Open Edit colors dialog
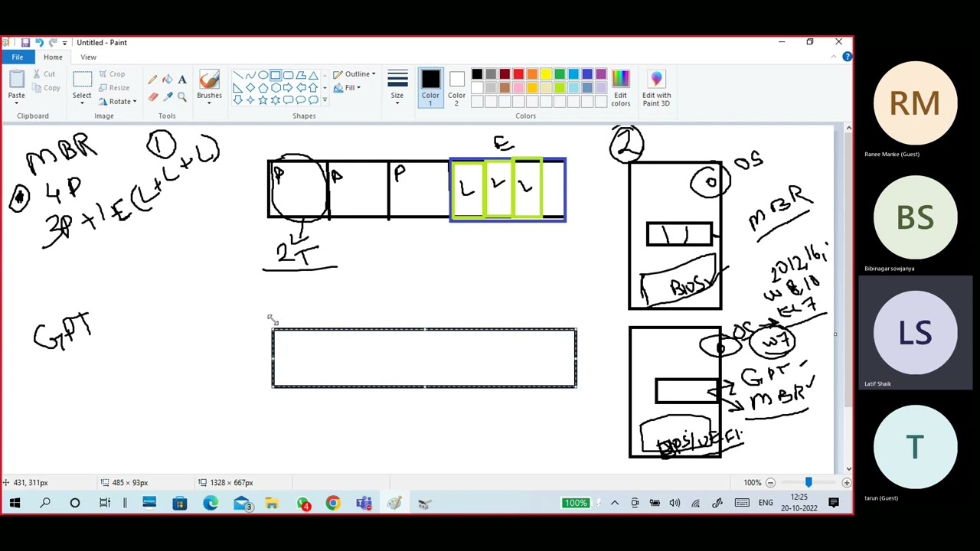 point(620,88)
